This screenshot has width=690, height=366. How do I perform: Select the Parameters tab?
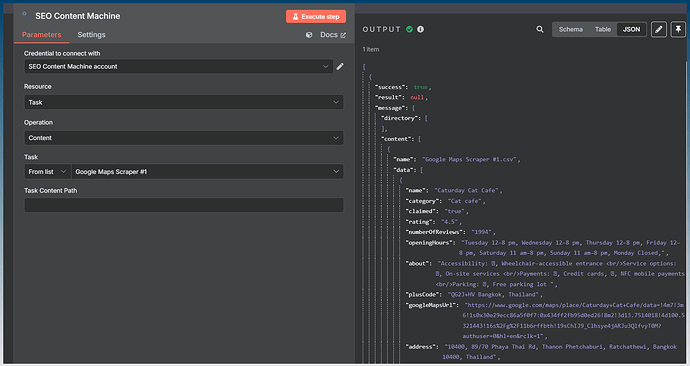tap(41, 35)
